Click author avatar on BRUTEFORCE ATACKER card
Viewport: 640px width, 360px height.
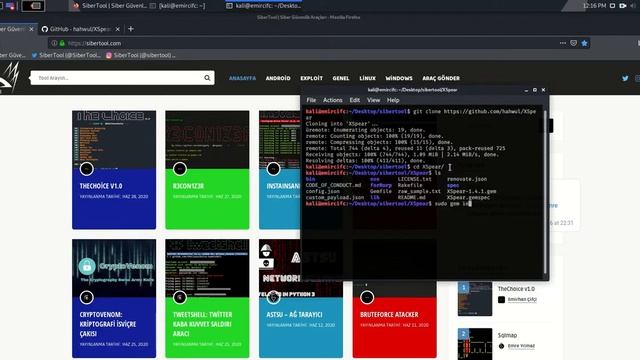tap(367, 298)
